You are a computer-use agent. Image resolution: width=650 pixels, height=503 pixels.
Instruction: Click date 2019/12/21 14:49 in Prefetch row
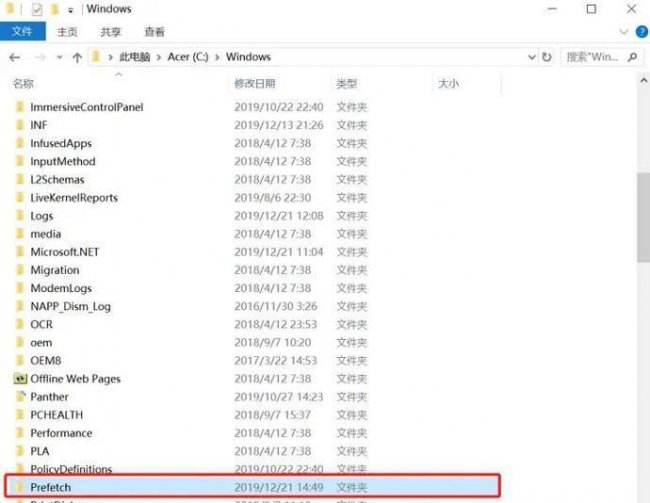279,487
